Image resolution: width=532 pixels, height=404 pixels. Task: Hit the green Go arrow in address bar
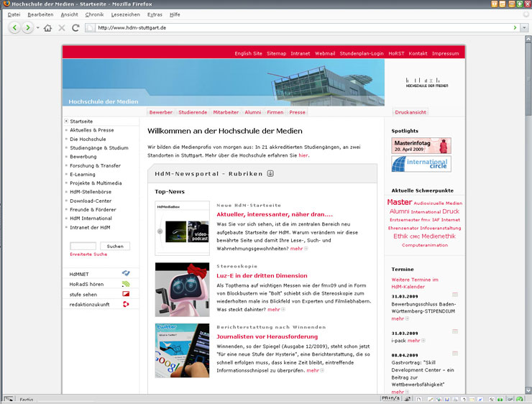[x=515, y=28]
